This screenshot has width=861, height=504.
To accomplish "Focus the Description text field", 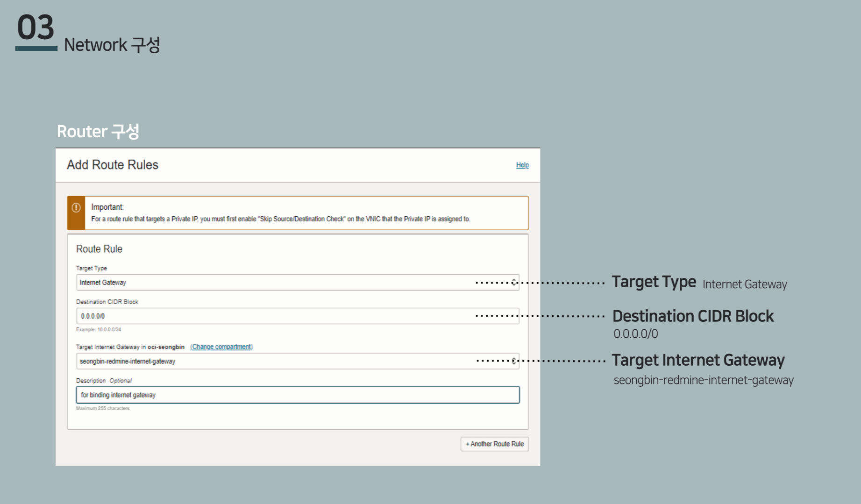I will (x=297, y=395).
